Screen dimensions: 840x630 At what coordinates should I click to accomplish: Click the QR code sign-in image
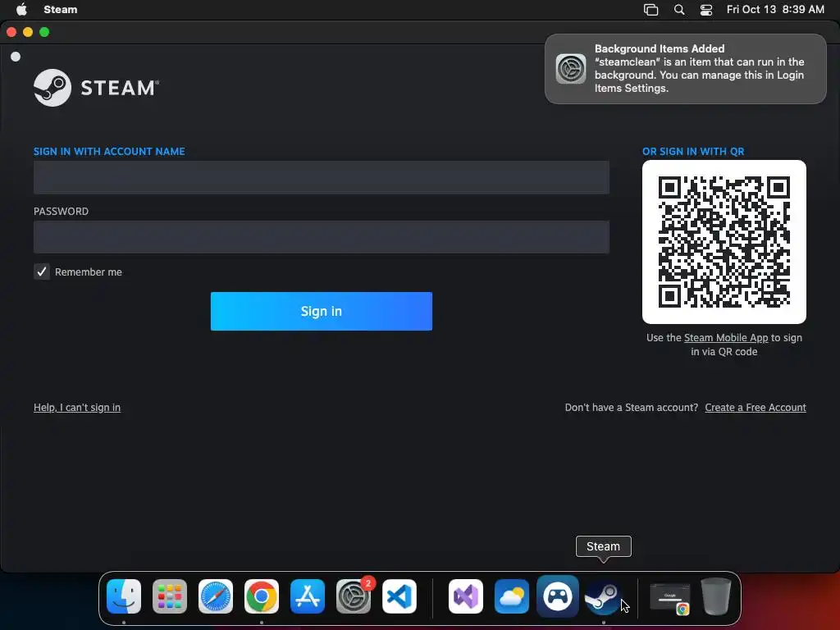click(x=724, y=242)
